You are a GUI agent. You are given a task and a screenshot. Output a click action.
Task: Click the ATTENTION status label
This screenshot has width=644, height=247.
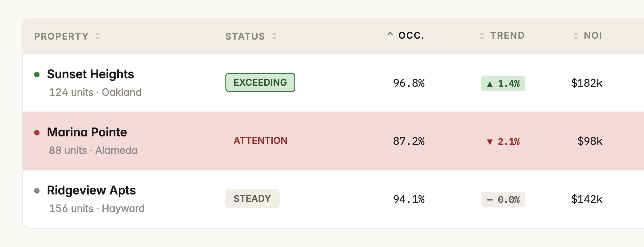pyautogui.click(x=260, y=140)
